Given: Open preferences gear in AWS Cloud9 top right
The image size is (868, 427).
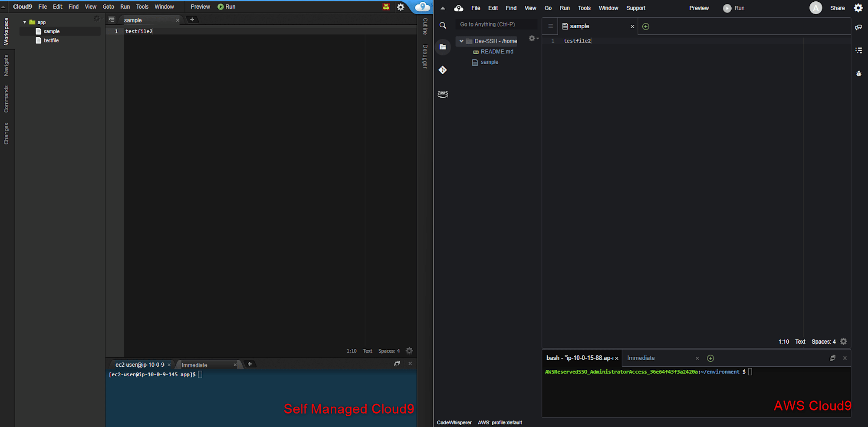Looking at the screenshot, I should [858, 8].
